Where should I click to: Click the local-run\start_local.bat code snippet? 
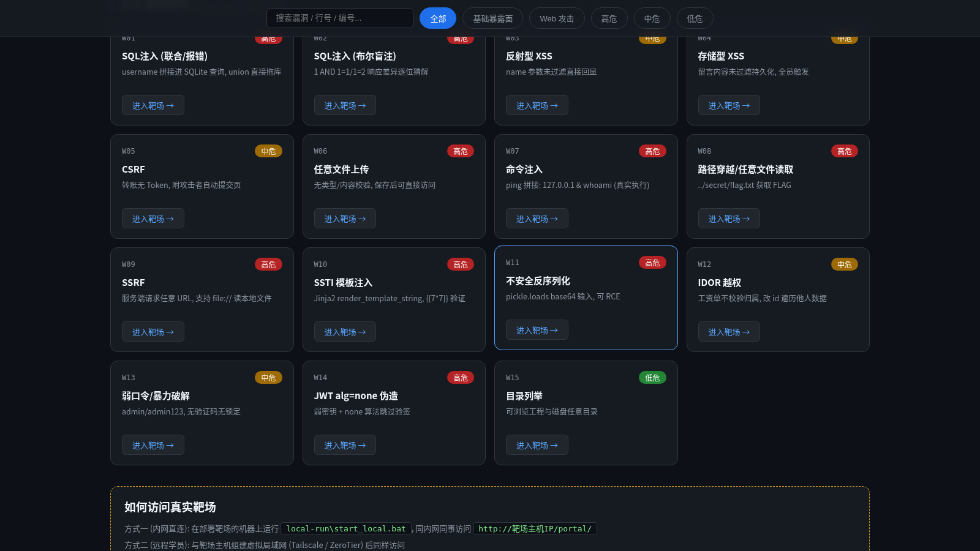pos(346,528)
